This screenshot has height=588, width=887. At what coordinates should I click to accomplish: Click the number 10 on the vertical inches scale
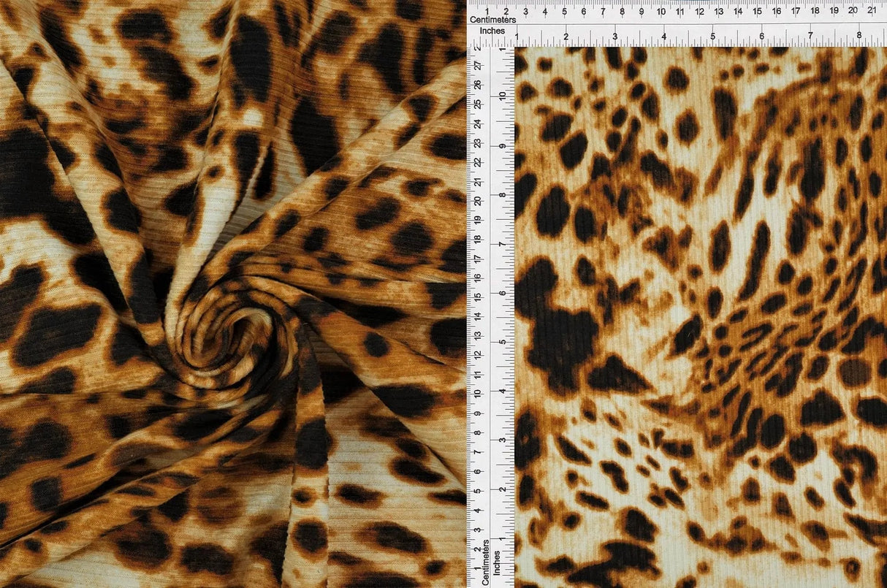[501, 96]
